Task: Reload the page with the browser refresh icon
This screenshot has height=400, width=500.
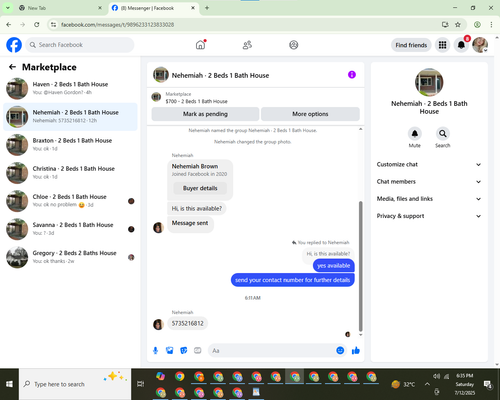Action: tap(37, 24)
